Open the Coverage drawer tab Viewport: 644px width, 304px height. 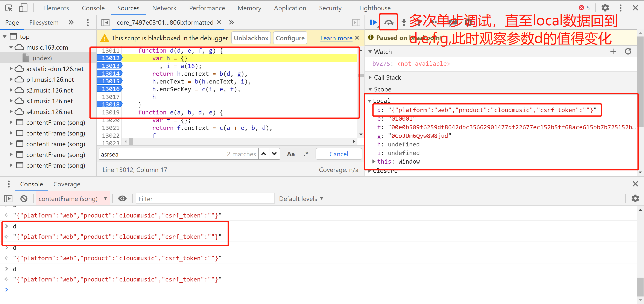tap(67, 184)
